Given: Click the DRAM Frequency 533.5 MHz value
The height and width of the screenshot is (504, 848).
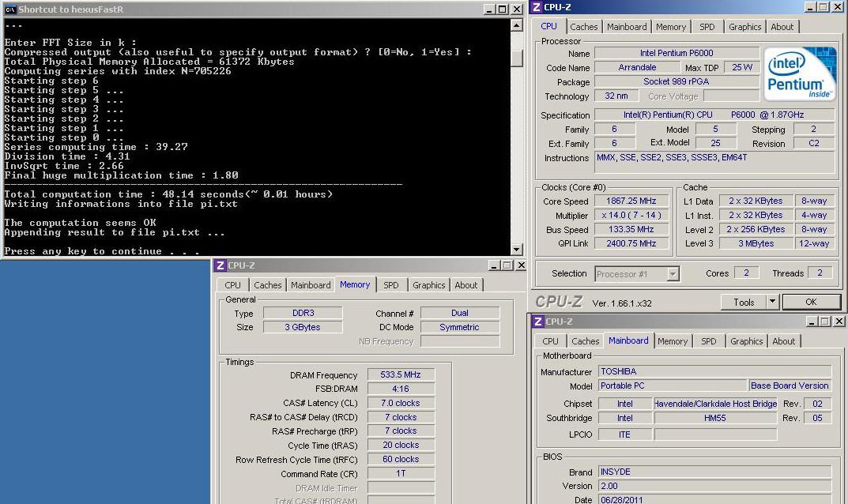Looking at the screenshot, I should click(x=401, y=374).
